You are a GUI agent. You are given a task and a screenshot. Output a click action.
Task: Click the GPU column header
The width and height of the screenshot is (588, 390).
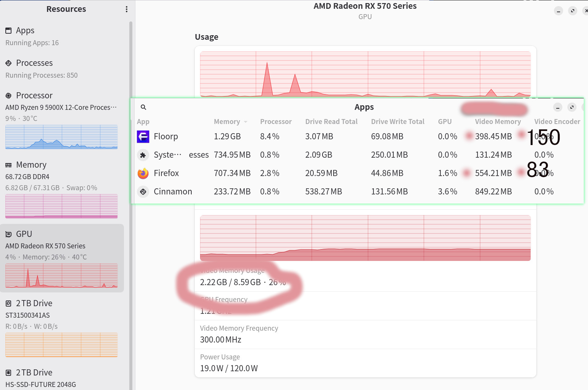pyautogui.click(x=445, y=122)
